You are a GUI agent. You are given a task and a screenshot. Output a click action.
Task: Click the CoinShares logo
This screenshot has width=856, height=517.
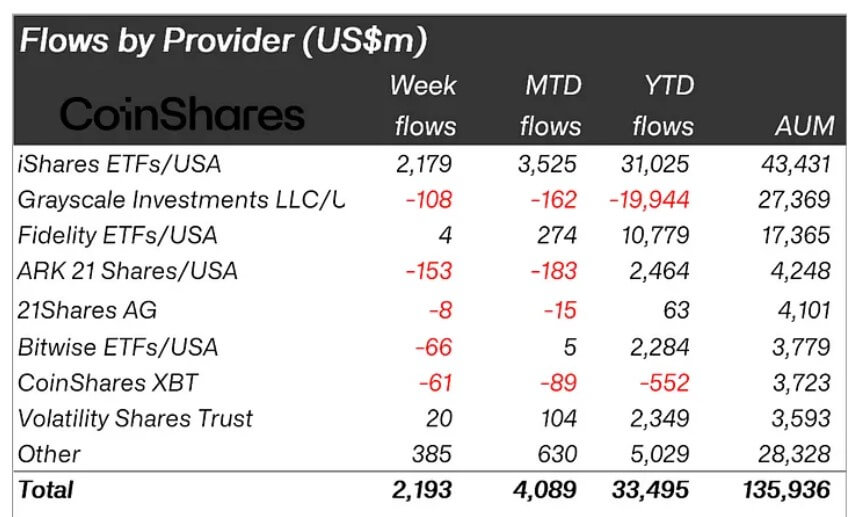point(182,114)
